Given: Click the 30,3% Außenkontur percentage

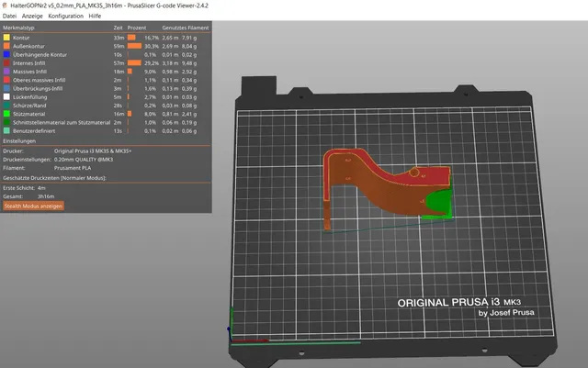Looking at the screenshot, I should point(152,46).
